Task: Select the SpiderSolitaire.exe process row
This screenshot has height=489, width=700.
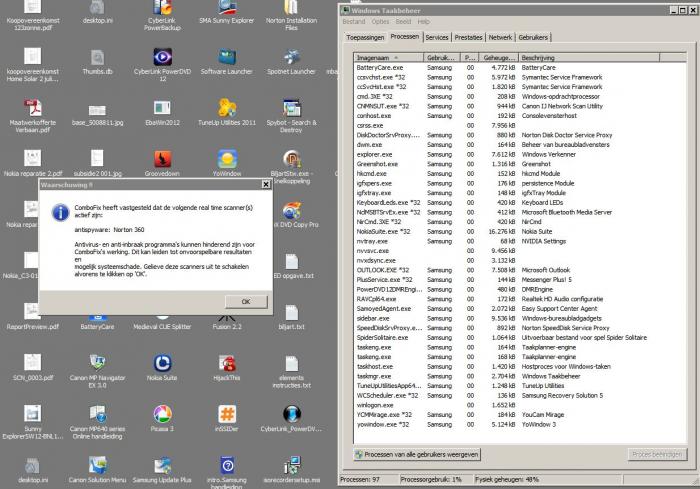Action: pyautogui.click(x=520, y=338)
